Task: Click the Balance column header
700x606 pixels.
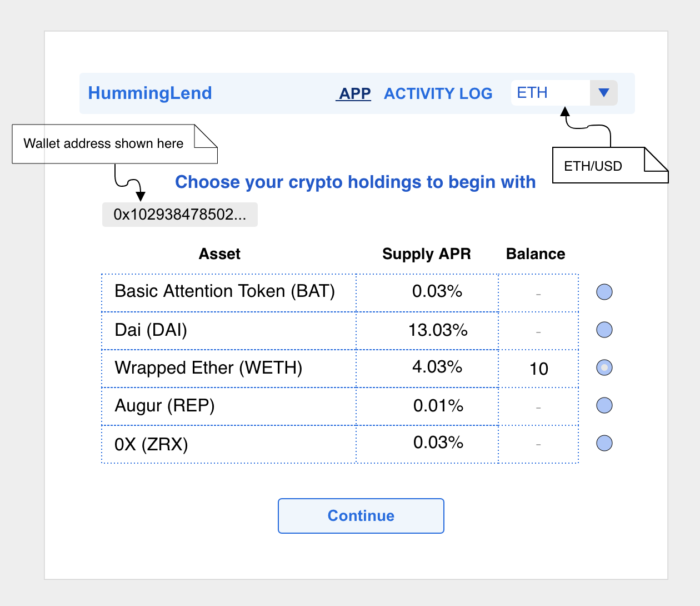Action: click(x=535, y=254)
